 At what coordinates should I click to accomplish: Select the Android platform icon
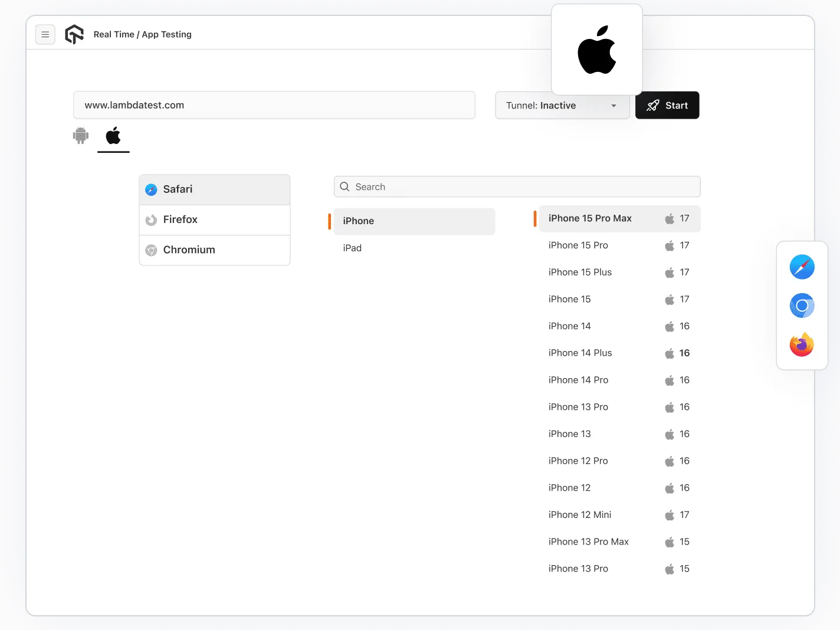[x=81, y=136]
